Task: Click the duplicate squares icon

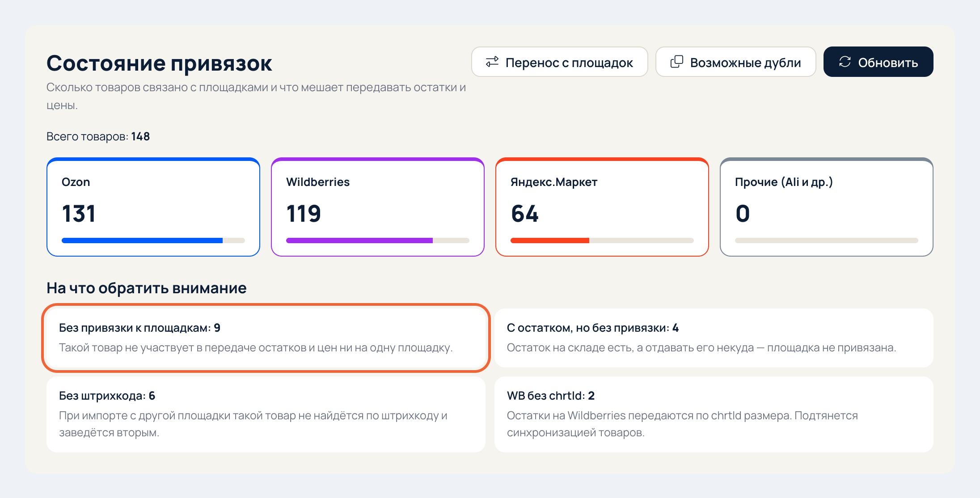Action: click(677, 62)
